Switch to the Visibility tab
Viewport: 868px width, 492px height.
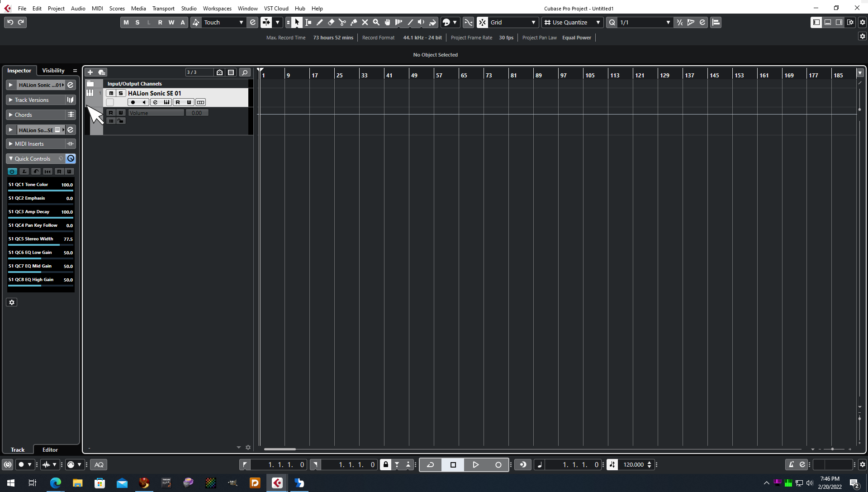click(53, 70)
